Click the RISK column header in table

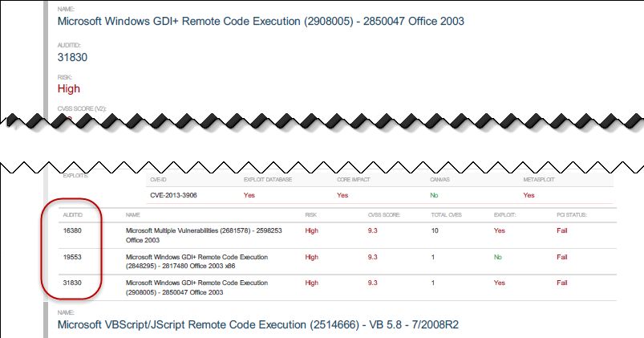pyautogui.click(x=311, y=215)
